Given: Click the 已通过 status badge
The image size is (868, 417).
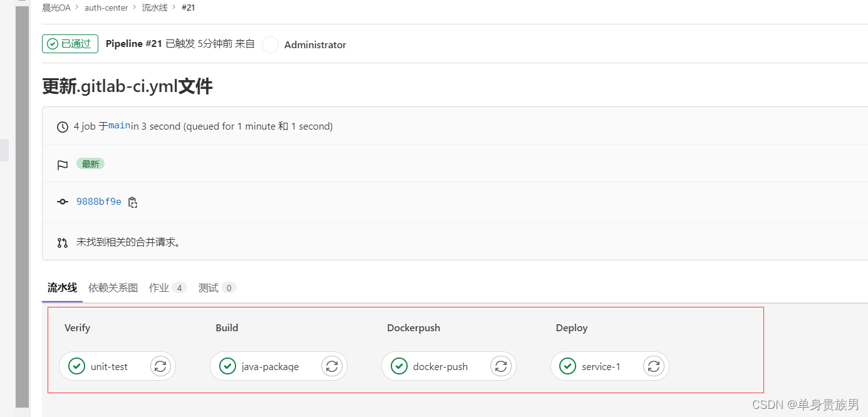Looking at the screenshot, I should point(70,44).
